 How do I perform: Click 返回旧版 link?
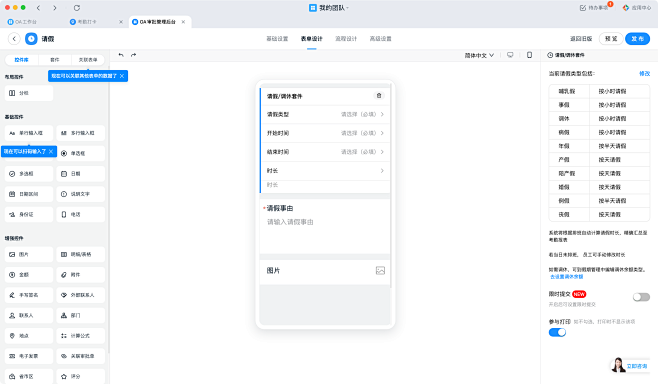(581, 39)
